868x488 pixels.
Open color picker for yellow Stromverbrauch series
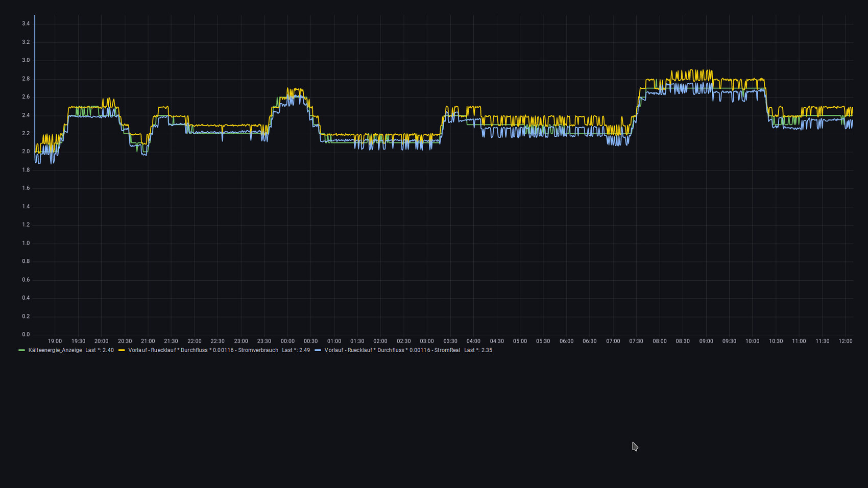coord(122,350)
